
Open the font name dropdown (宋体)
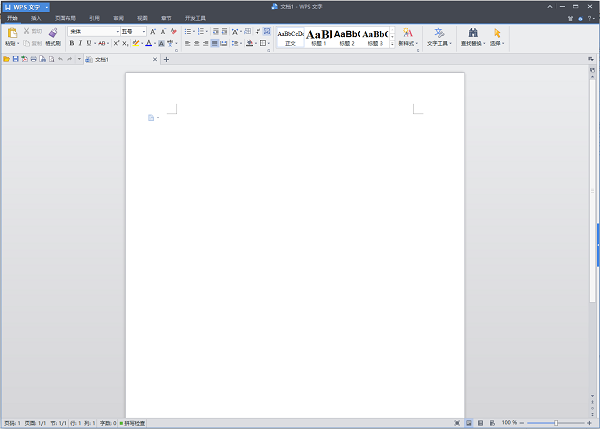click(x=115, y=32)
